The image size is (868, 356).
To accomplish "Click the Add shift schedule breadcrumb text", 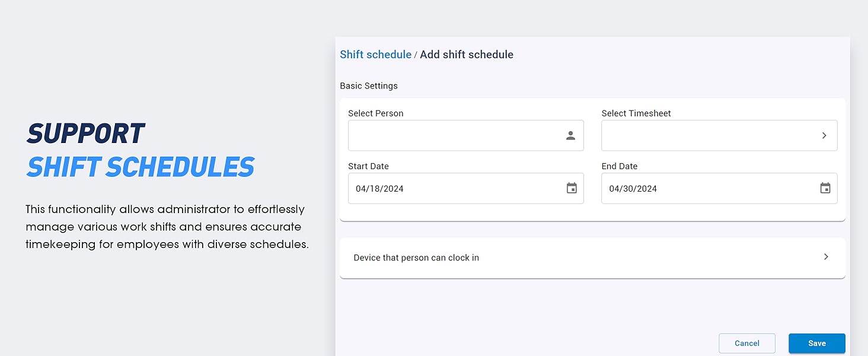I will pyautogui.click(x=467, y=55).
